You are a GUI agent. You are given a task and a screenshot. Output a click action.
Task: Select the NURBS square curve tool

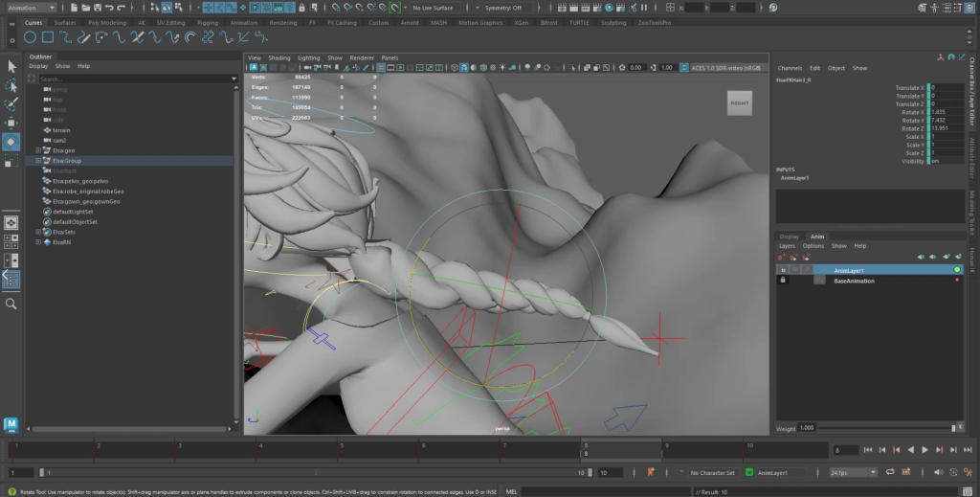[x=48, y=37]
